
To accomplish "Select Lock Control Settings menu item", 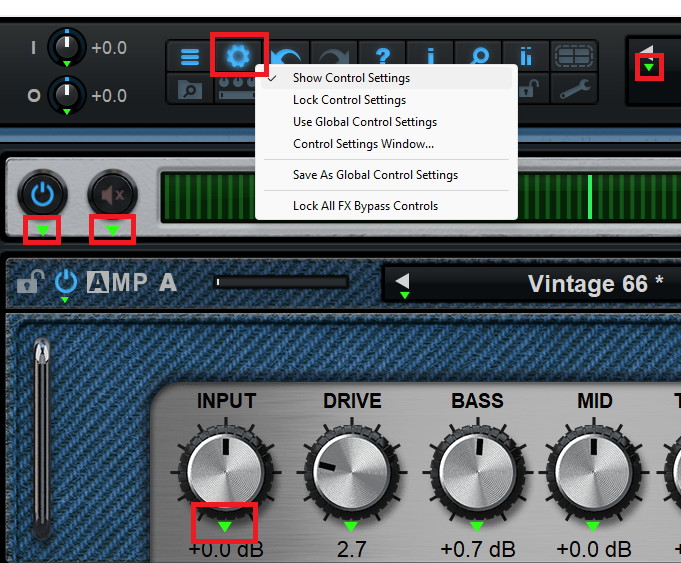I will pos(386,100).
